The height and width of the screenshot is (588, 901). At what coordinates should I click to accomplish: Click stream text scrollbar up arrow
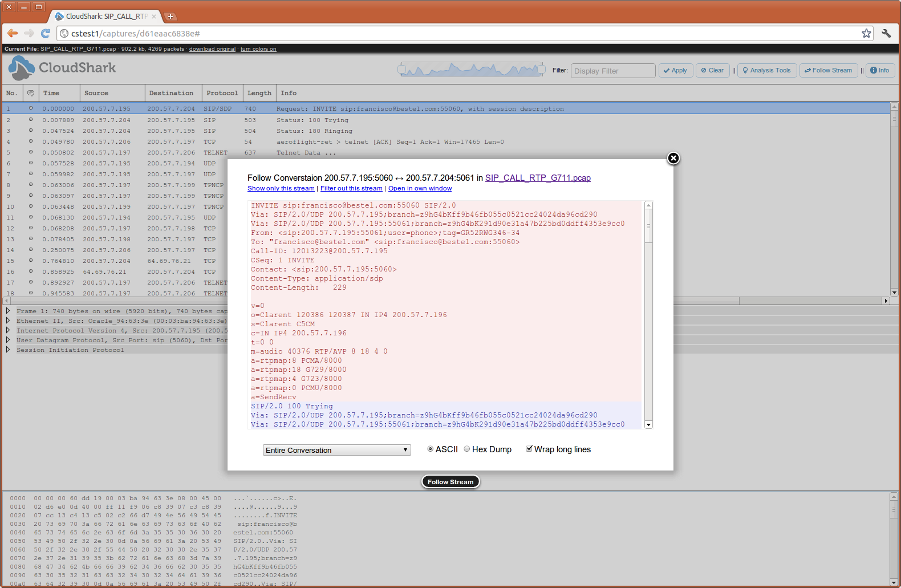tap(648, 205)
